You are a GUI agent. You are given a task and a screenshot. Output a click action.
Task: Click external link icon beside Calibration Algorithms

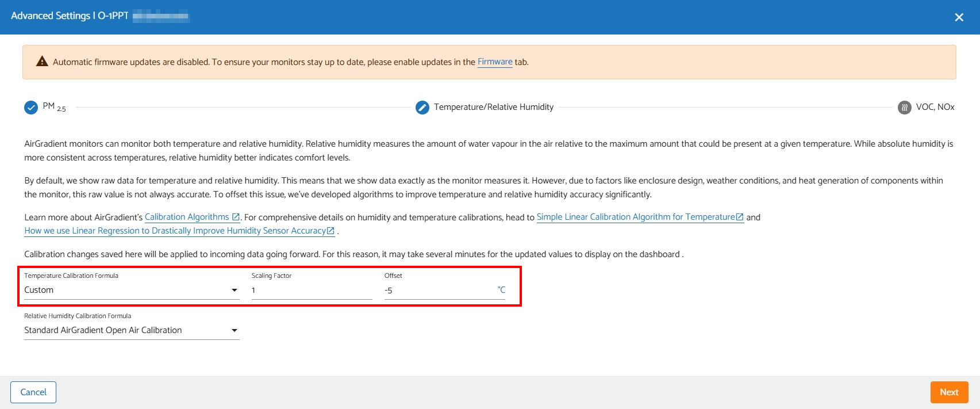point(236,217)
